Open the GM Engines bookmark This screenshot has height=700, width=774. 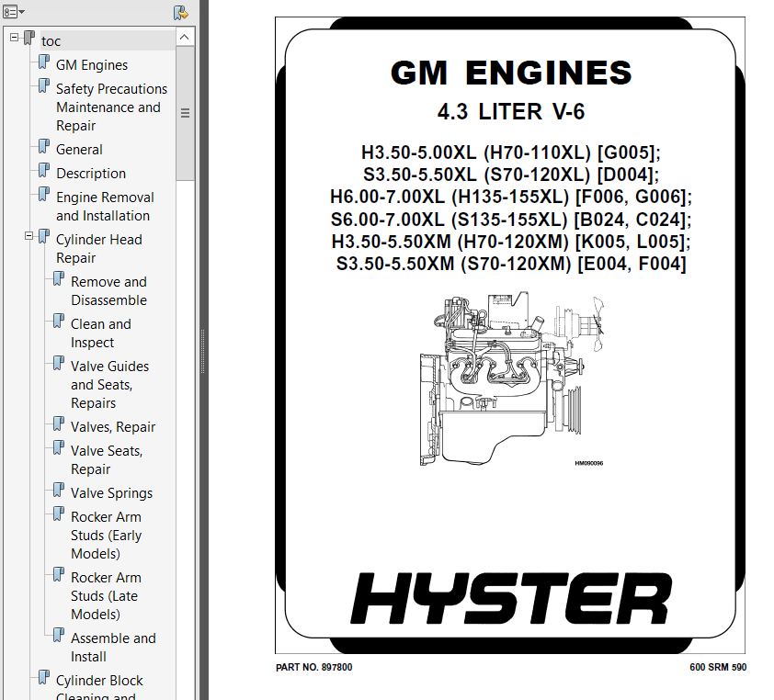point(92,65)
